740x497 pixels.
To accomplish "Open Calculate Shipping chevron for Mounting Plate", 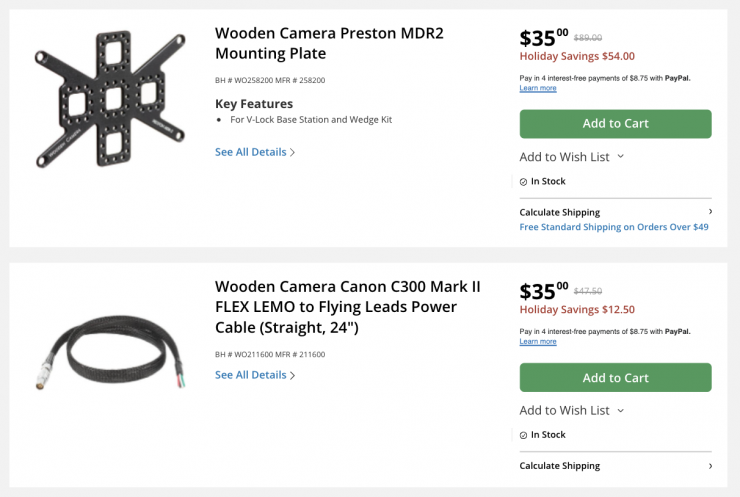I will click(x=710, y=212).
